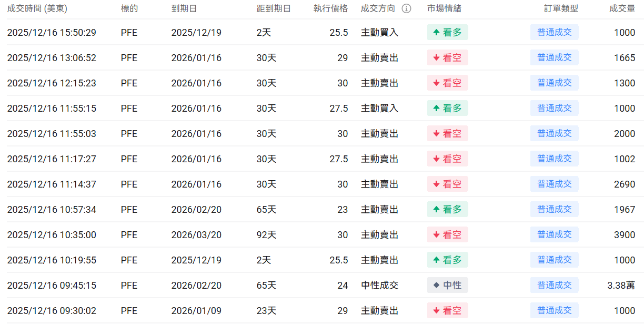The image size is (644, 324).
Task: Click the 看空 badge in the 13:06:52 row
Action: 447,57
